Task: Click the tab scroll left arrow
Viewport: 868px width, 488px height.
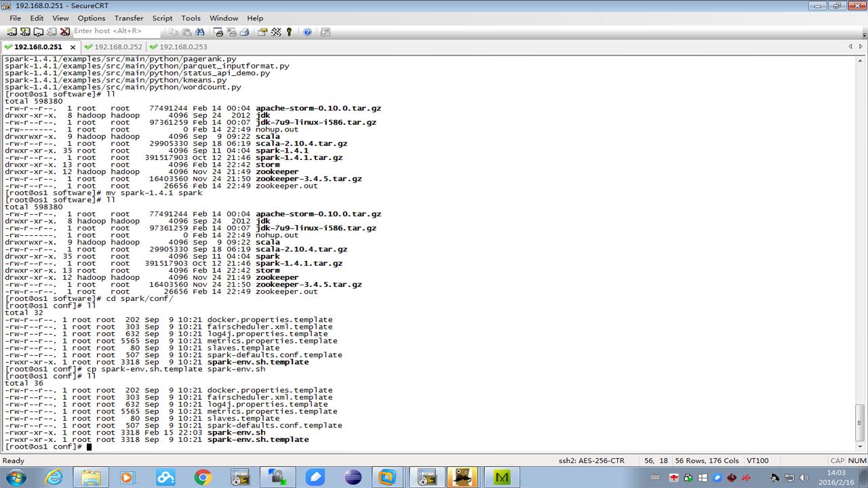Action: point(850,47)
